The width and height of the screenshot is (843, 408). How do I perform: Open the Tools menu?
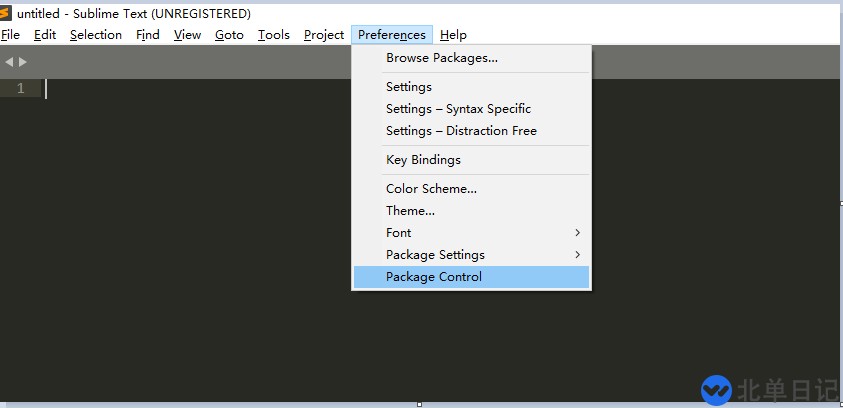pyautogui.click(x=273, y=35)
